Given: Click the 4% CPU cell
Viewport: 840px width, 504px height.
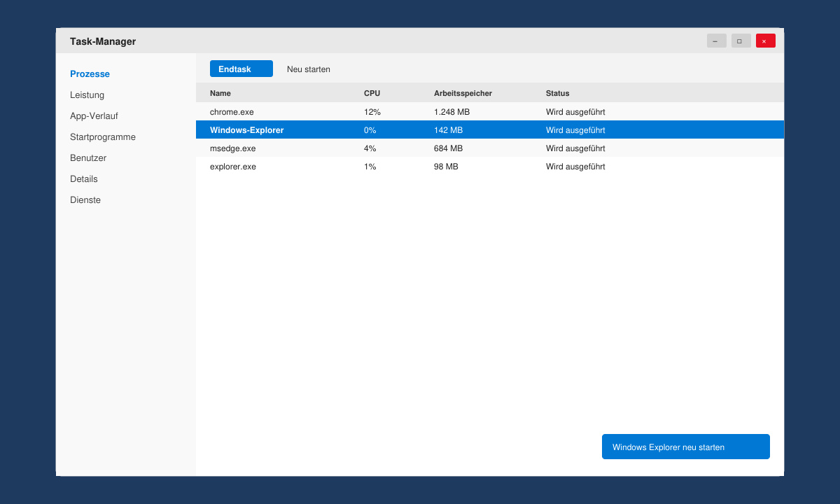Looking at the screenshot, I should coord(370,148).
